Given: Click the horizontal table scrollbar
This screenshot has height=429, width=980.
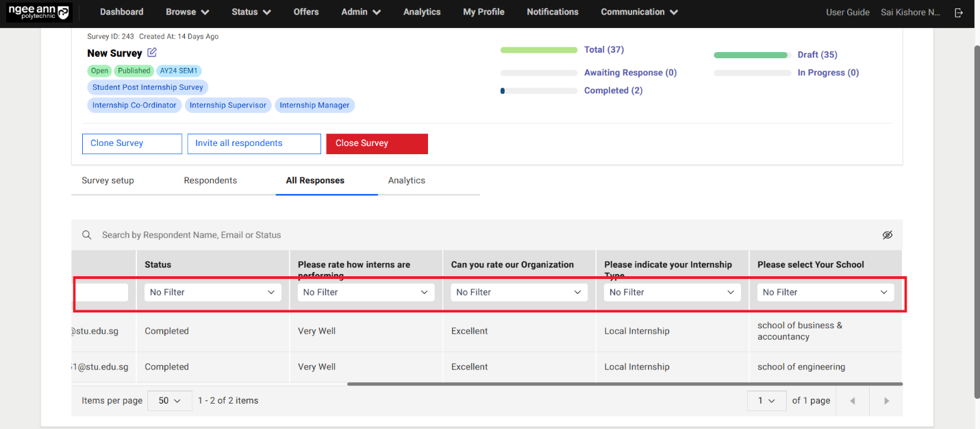Looking at the screenshot, I should pos(624,384).
